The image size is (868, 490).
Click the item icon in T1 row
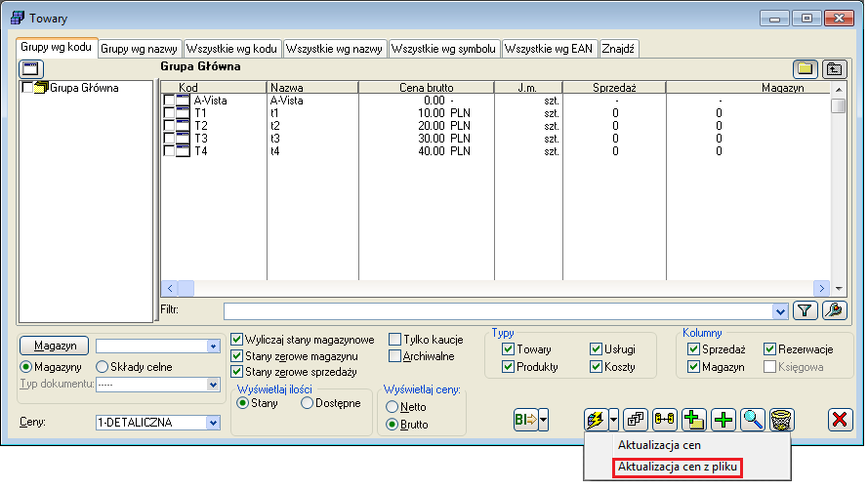[x=183, y=113]
